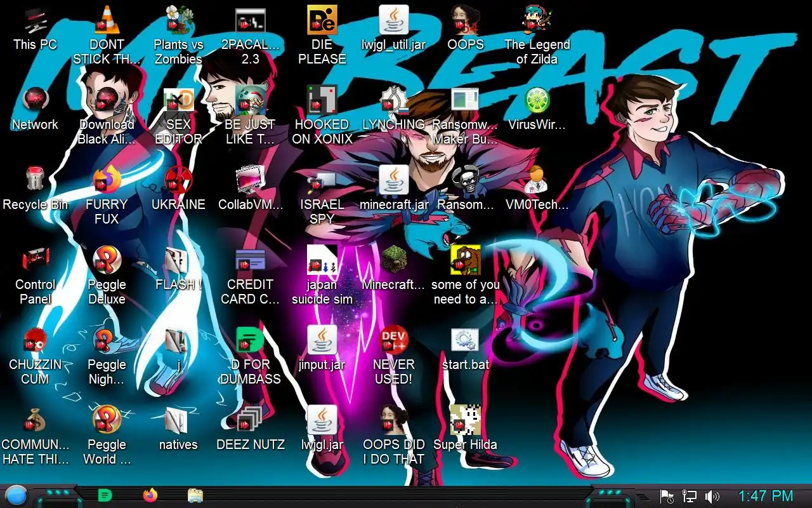Open the Network desktop icon

[35, 101]
